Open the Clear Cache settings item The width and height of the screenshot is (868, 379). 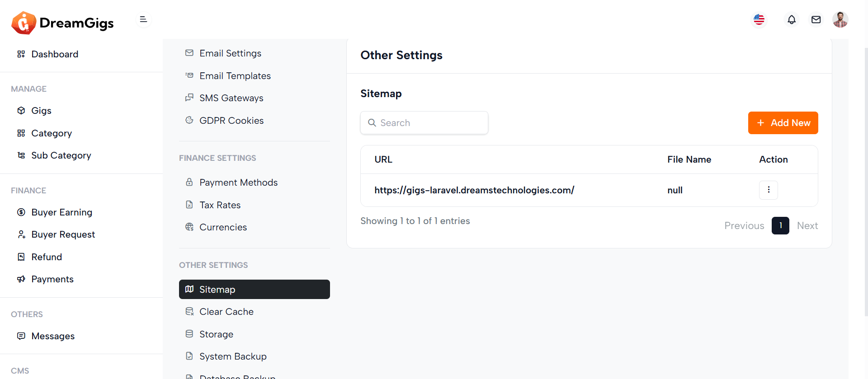click(226, 312)
